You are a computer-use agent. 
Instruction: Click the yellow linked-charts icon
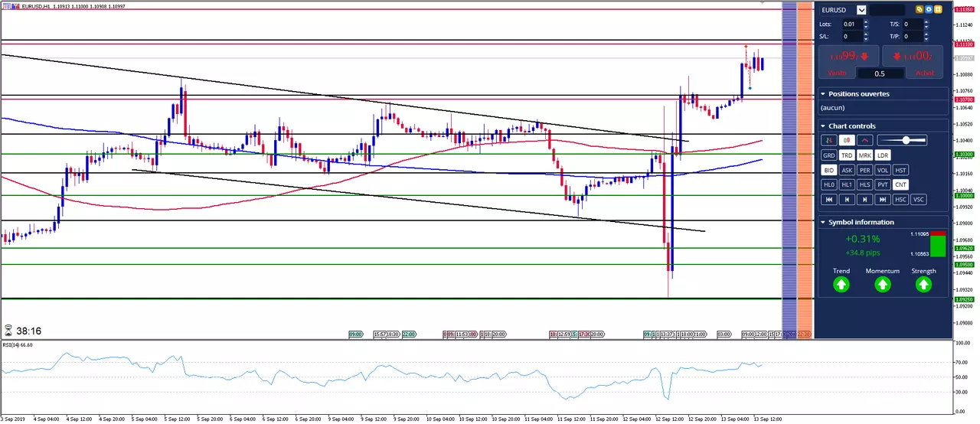[x=920, y=10]
